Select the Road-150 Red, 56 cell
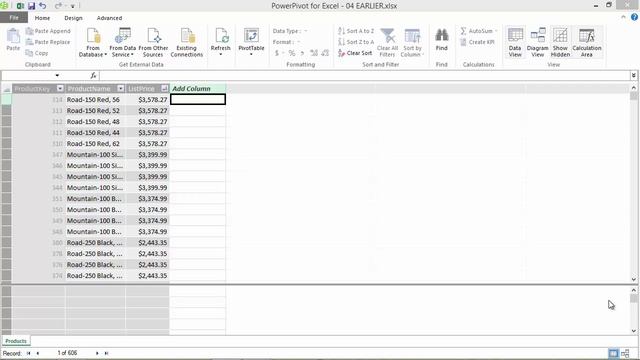 95,100
